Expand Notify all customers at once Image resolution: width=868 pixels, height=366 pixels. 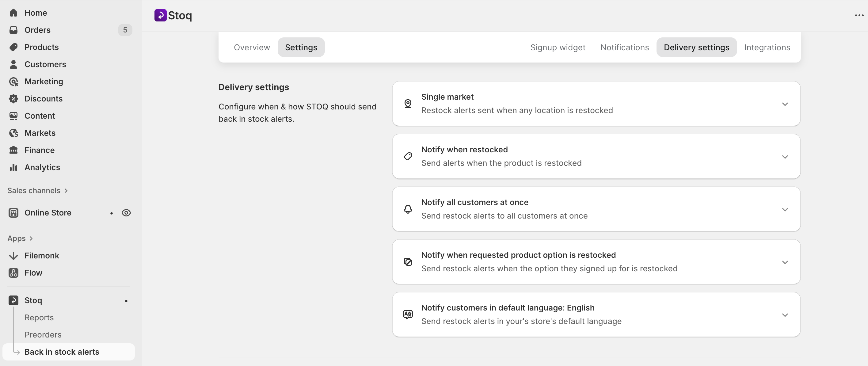click(x=785, y=210)
